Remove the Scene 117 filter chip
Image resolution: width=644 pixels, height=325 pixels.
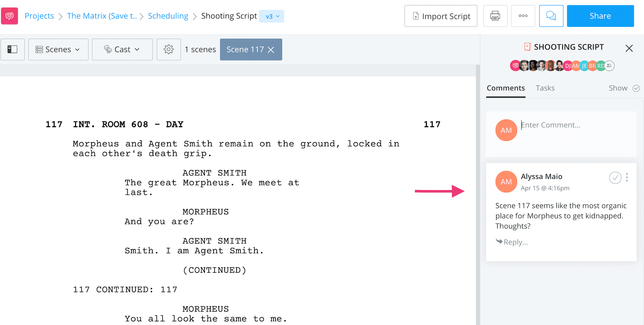tap(271, 50)
